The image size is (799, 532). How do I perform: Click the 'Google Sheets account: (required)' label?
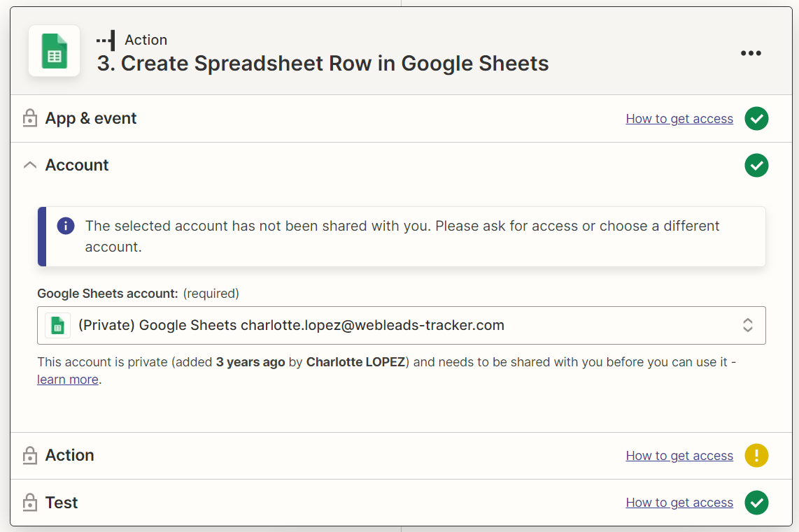click(138, 294)
